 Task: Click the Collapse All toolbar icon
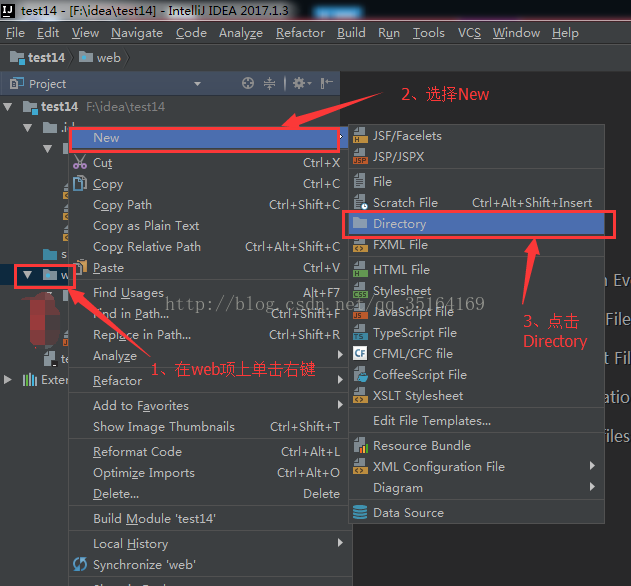click(269, 83)
